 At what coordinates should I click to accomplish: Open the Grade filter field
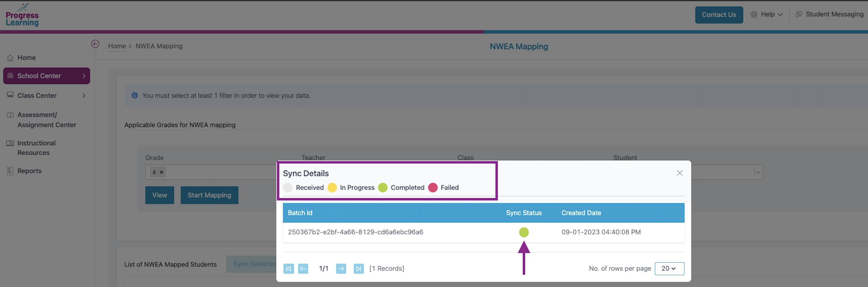click(211, 172)
